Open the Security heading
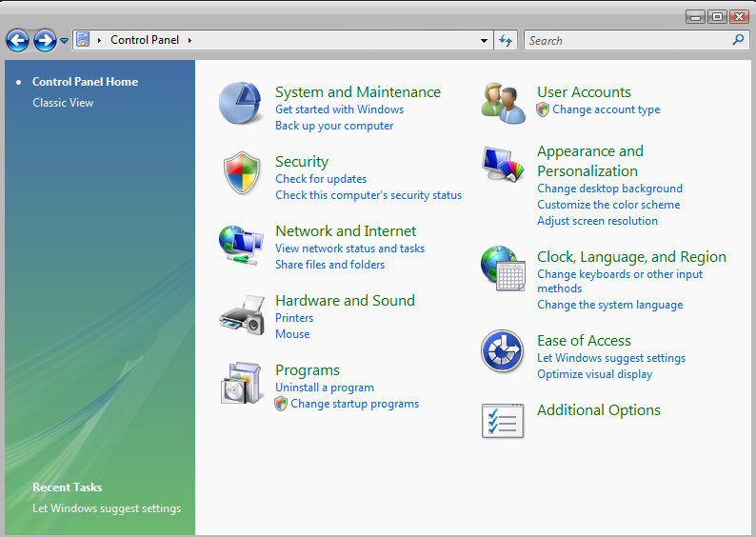The image size is (756, 537). pyautogui.click(x=302, y=162)
